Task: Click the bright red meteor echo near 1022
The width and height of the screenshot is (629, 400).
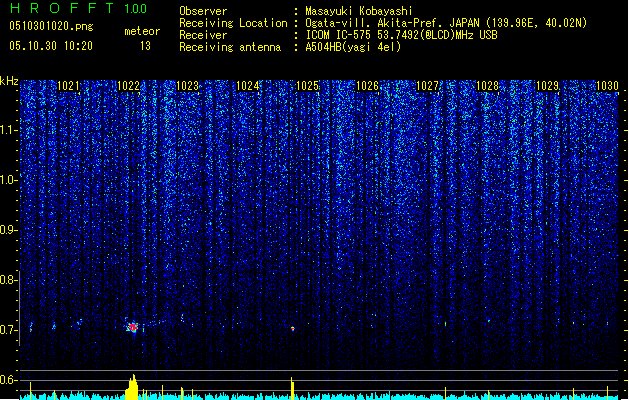Action: point(132,327)
